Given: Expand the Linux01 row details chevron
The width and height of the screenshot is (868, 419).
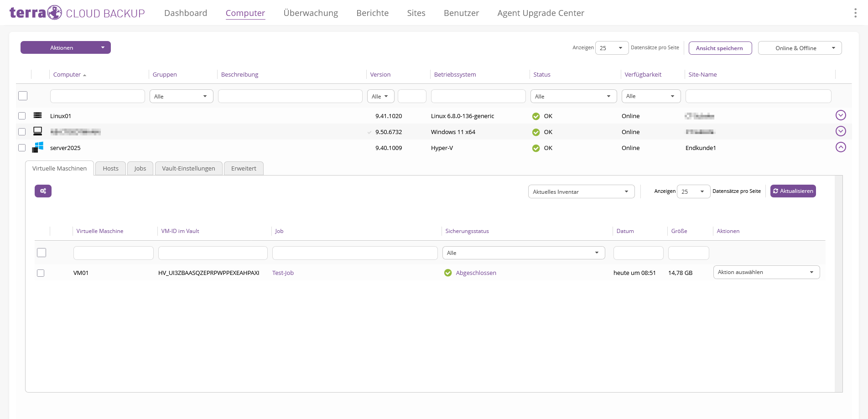Looking at the screenshot, I should pos(841,115).
